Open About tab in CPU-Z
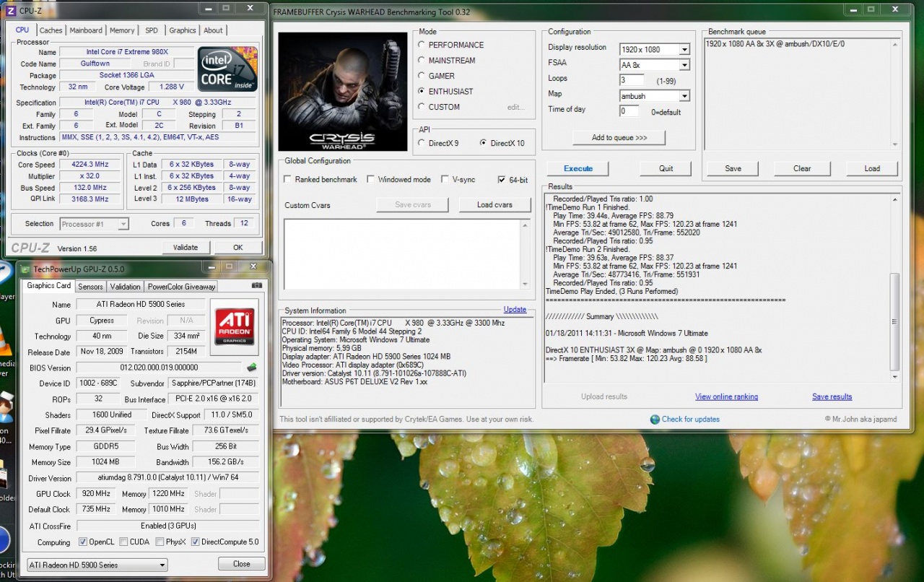924x582 pixels. (x=213, y=30)
